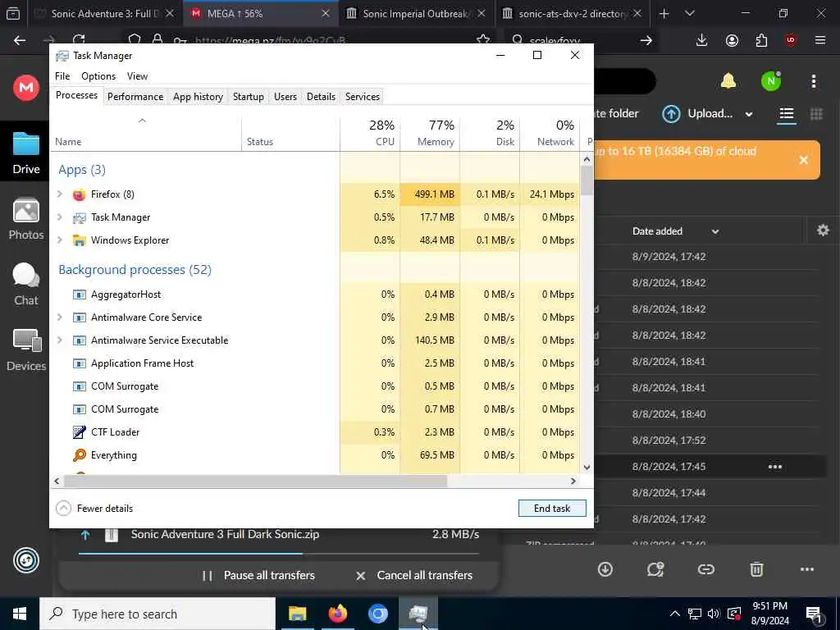Click the trash icon in MEGA action bar
The width and height of the screenshot is (840, 630).
756,569
